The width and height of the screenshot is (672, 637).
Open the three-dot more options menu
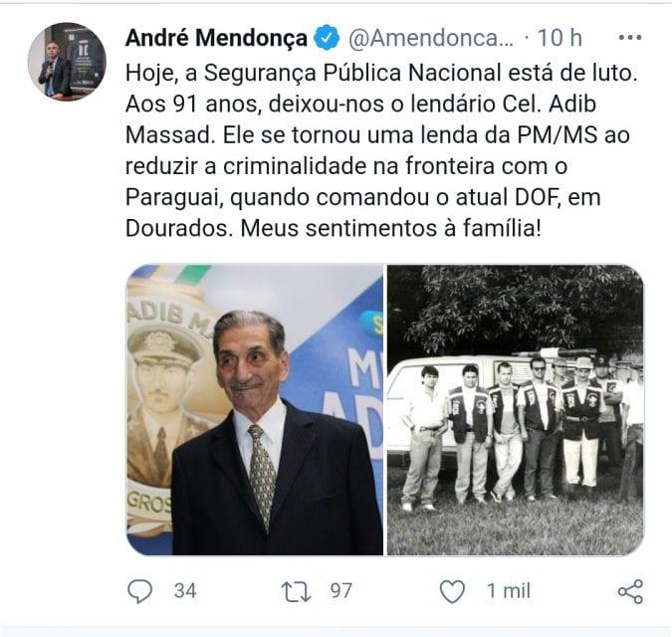pyautogui.click(x=630, y=38)
